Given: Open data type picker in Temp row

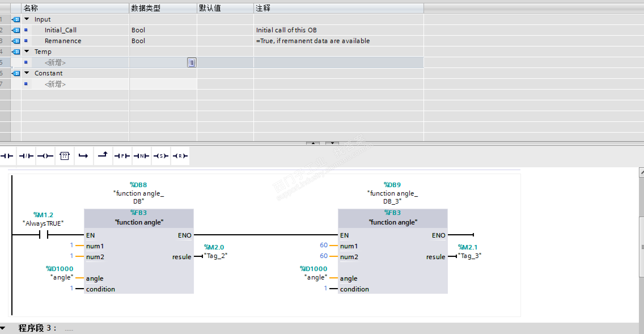Looking at the screenshot, I should (x=192, y=62).
